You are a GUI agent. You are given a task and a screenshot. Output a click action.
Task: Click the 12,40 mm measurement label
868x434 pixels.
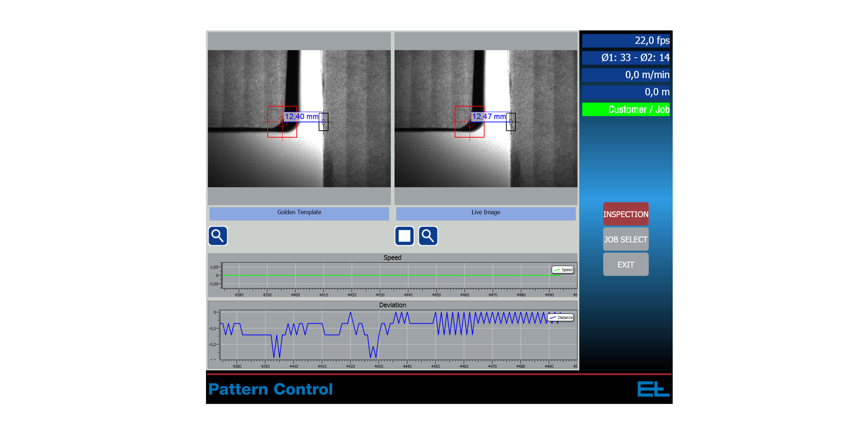point(301,117)
